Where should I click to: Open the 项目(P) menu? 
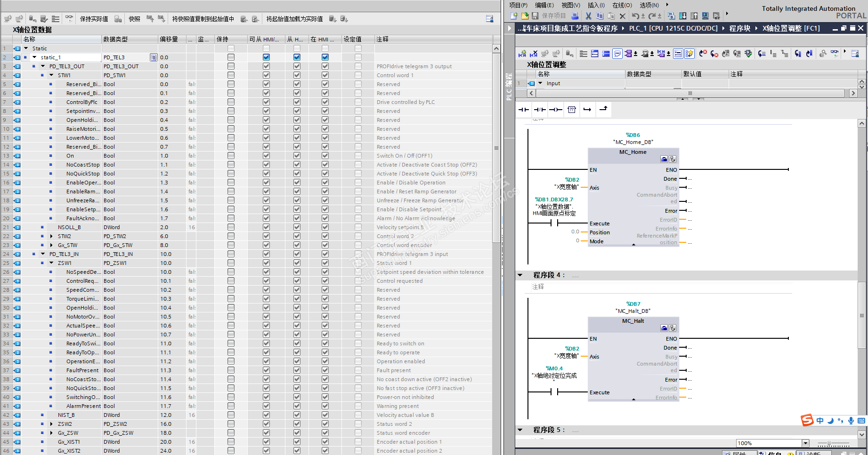518,5
